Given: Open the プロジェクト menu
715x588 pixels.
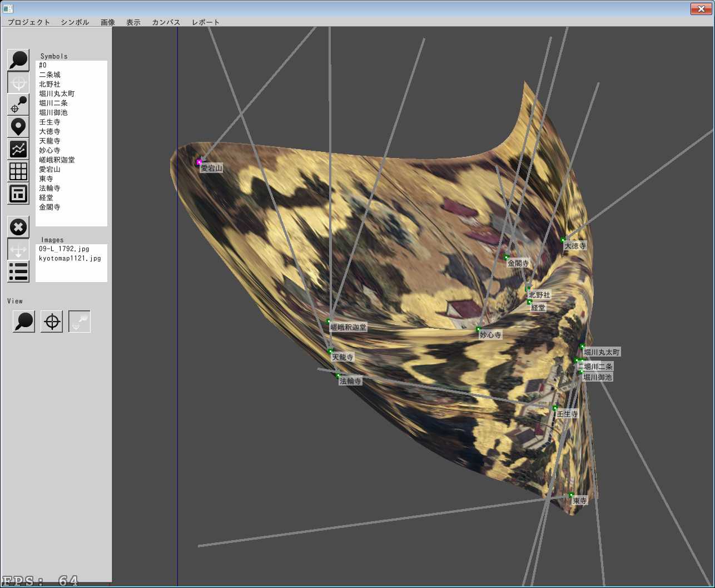Looking at the screenshot, I should coord(29,22).
